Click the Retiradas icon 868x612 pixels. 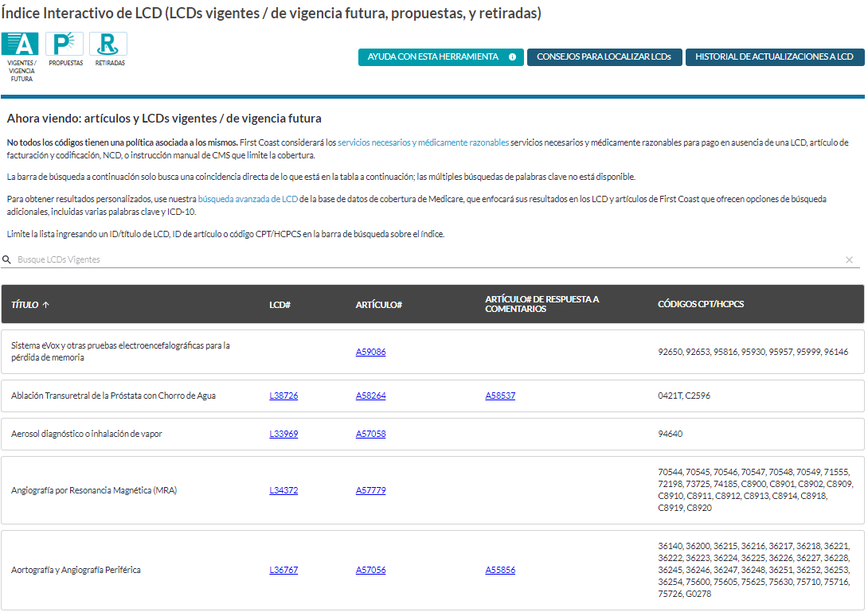108,45
